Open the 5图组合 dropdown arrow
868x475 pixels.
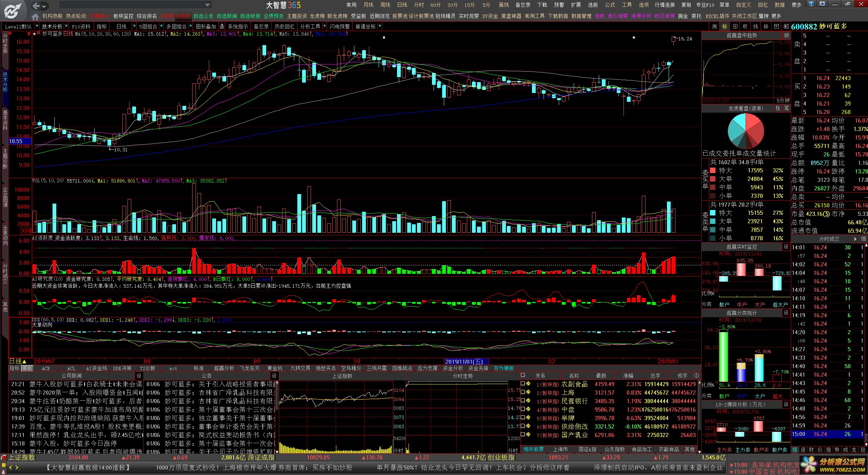161,26
